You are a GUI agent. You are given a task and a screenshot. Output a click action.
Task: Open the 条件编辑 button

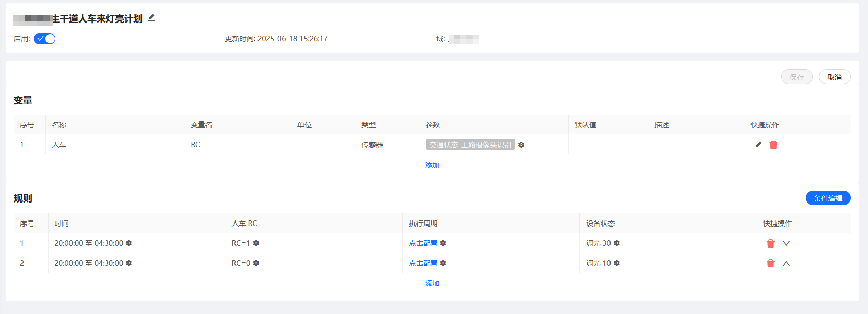tap(828, 198)
